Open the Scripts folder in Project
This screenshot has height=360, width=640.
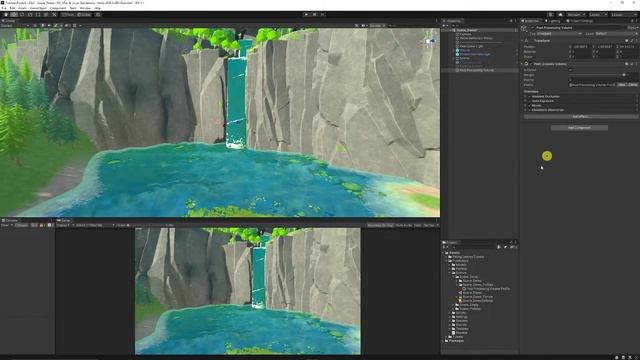click(x=460, y=313)
